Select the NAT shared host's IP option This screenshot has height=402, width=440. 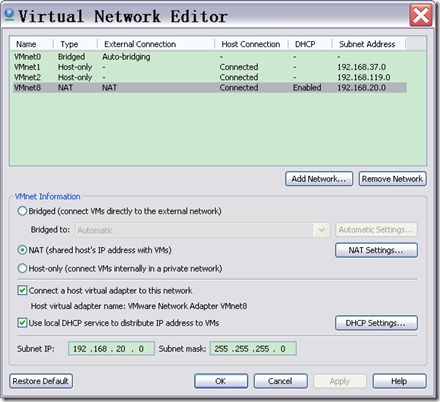22,250
